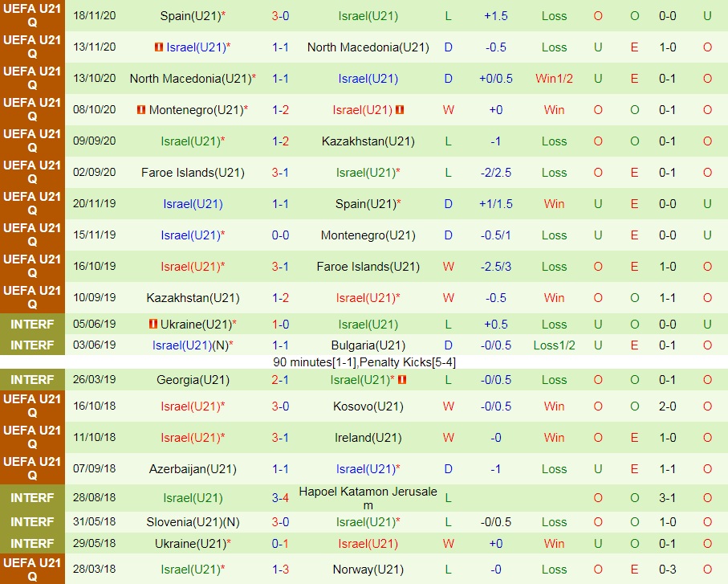Select Israel(U21) away team link on 18/11/20
This screenshot has height=584, width=728.
pos(368,16)
